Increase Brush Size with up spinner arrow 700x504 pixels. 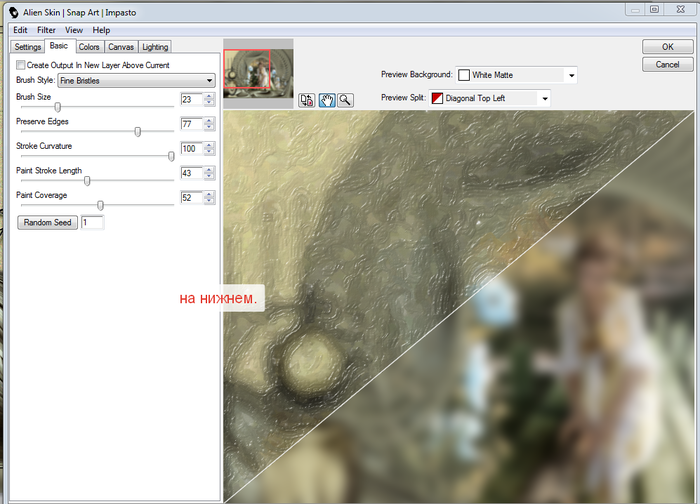click(x=209, y=96)
